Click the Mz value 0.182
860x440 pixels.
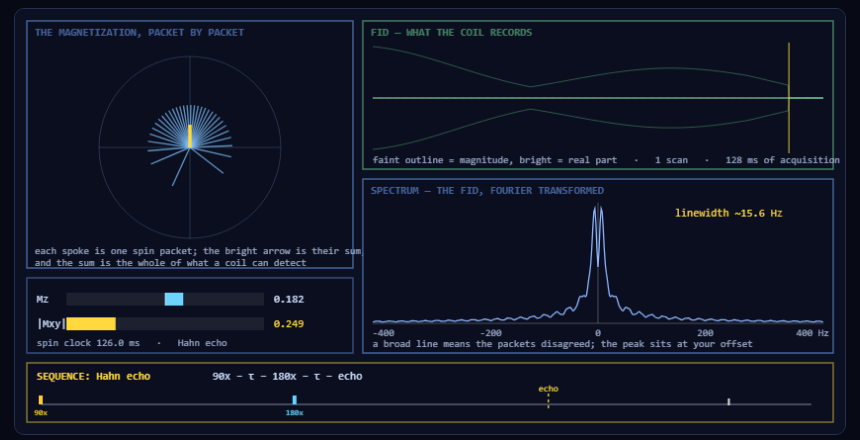click(288, 299)
